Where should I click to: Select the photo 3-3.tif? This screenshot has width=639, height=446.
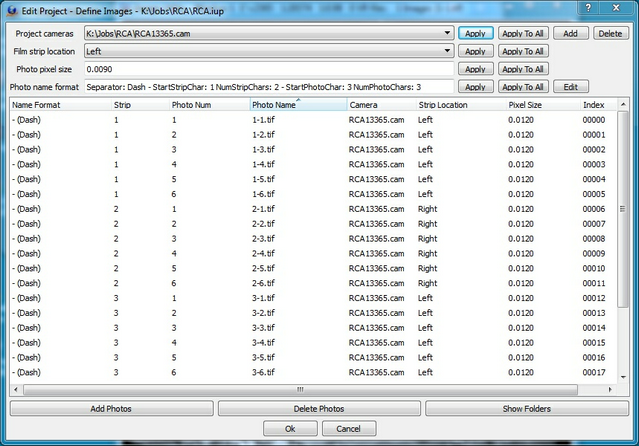(x=263, y=328)
